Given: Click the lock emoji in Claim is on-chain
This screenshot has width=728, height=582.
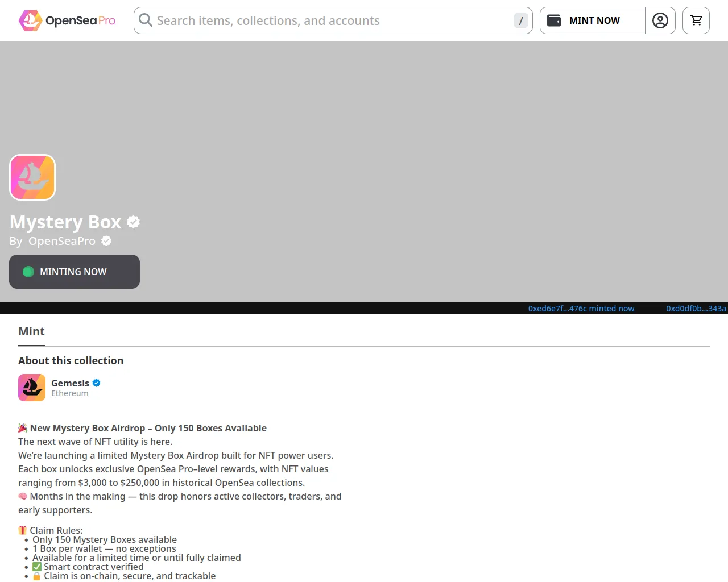Looking at the screenshot, I should tap(37, 576).
